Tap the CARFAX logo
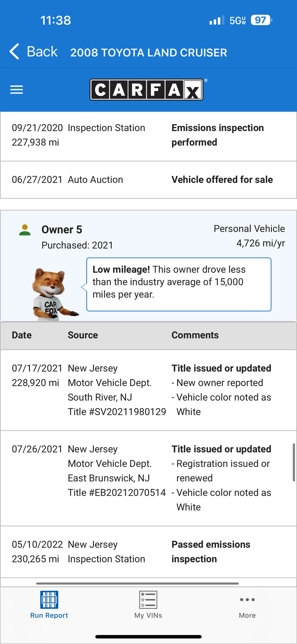 pos(147,90)
